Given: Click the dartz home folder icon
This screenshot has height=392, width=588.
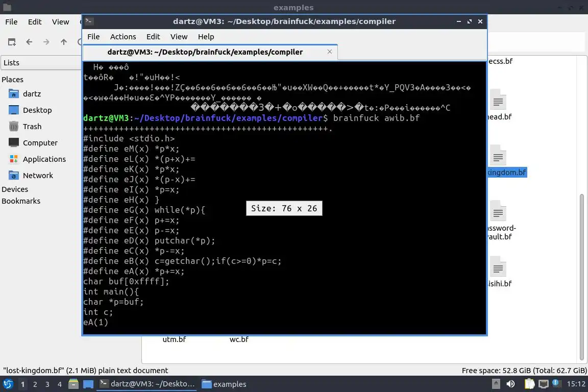Looking at the screenshot, I should [13, 94].
